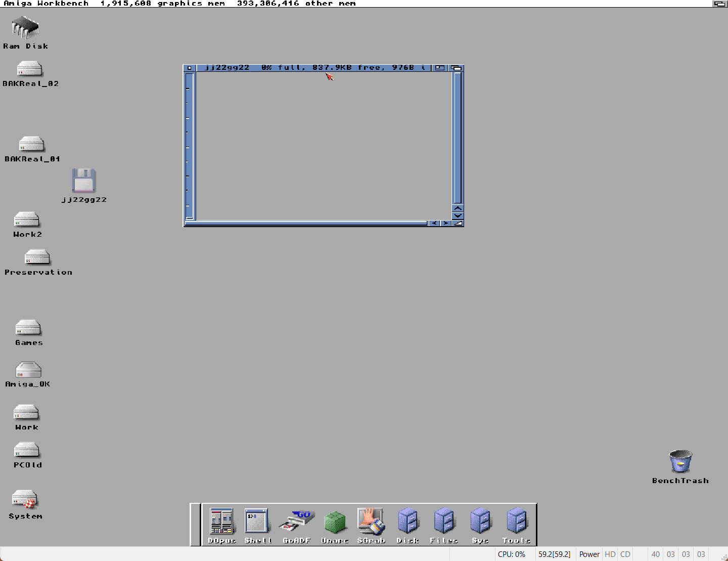Click up arrow of jj22gg22 vertical scrollbar
Screen dimensions: 728x561
tap(458, 208)
